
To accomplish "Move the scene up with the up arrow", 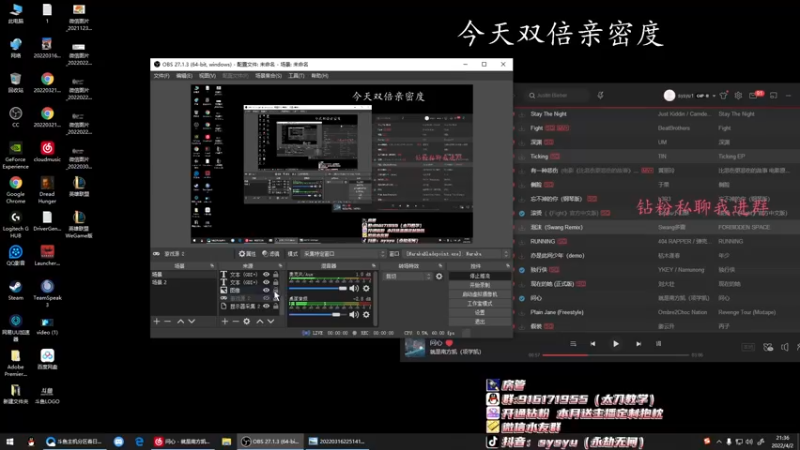I will coord(181,321).
